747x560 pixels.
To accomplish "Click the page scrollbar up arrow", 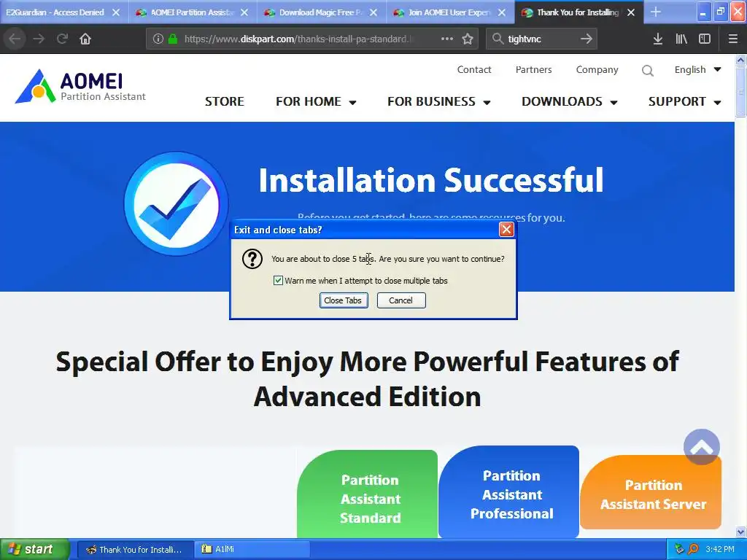I will point(740,60).
